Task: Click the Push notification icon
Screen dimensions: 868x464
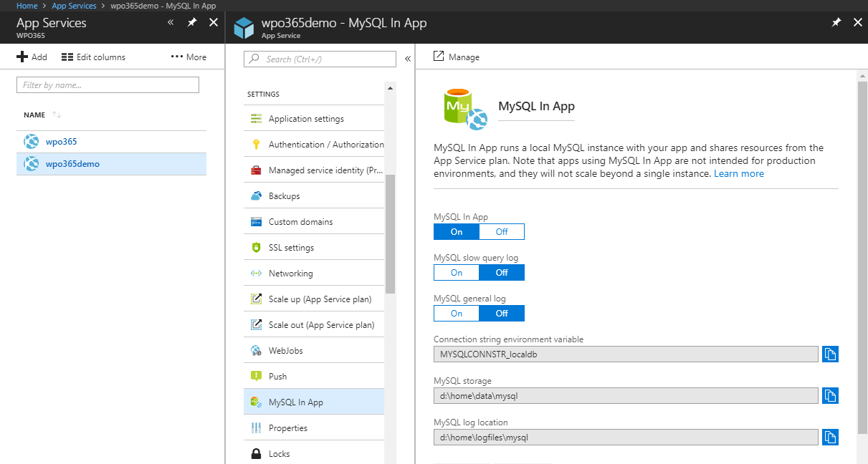Action: [256, 377]
